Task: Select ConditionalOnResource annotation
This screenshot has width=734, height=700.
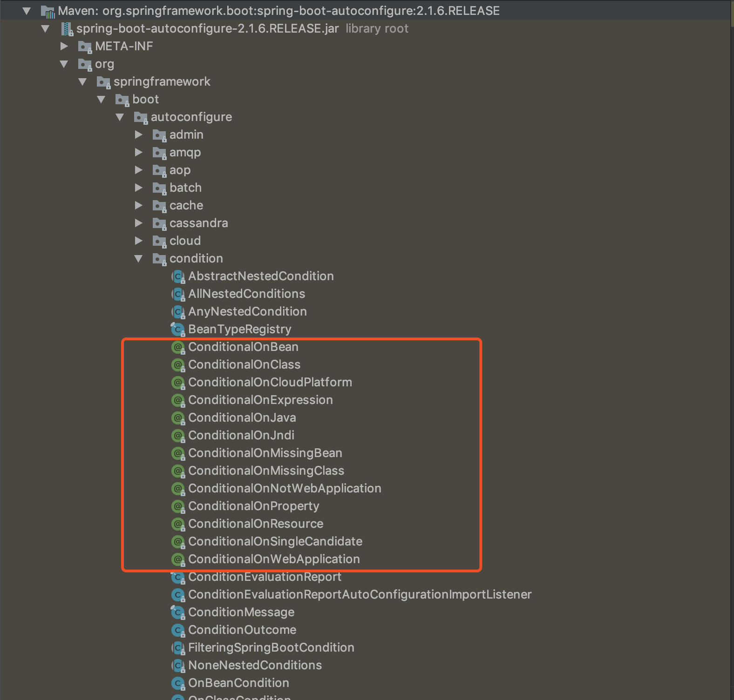Action: pyautogui.click(x=256, y=524)
